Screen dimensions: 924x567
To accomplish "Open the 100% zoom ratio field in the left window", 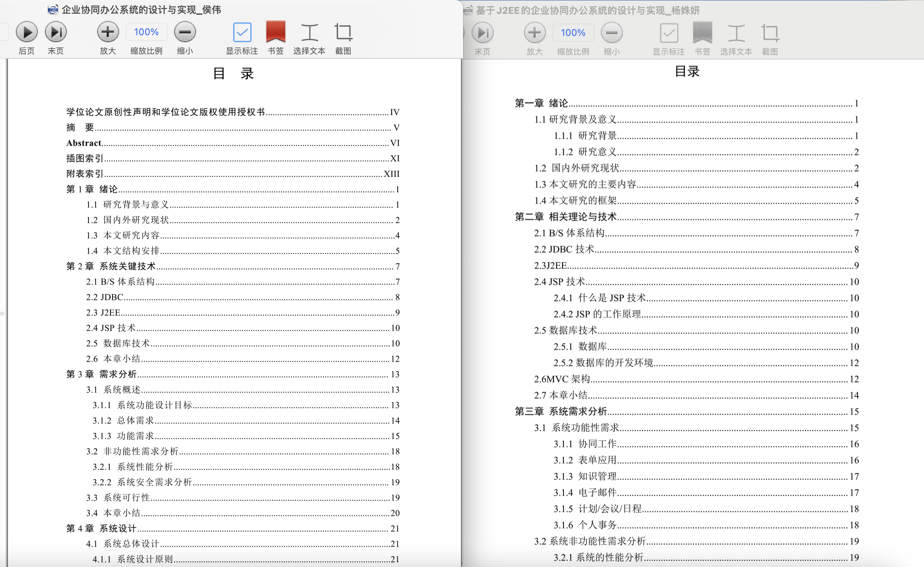I will click(146, 32).
